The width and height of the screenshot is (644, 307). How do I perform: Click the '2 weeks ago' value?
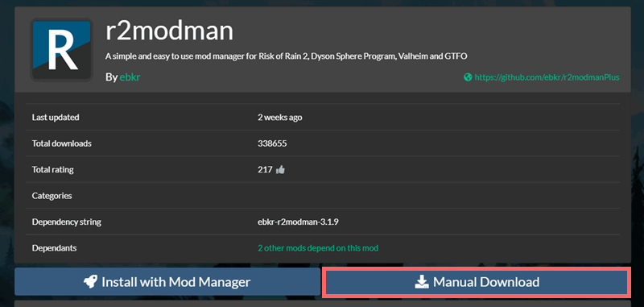click(279, 118)
